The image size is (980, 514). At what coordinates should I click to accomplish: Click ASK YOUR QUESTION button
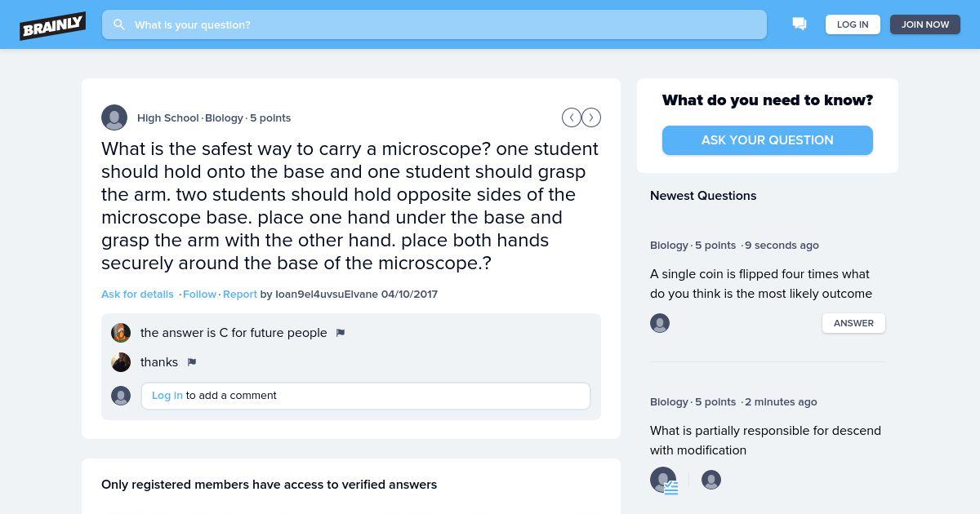coord(768,140)
